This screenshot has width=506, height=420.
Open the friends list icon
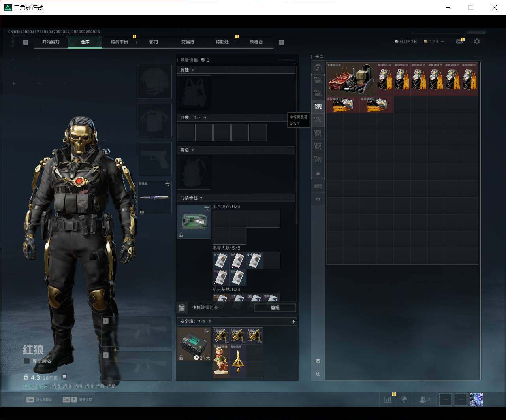click(424, 400)
